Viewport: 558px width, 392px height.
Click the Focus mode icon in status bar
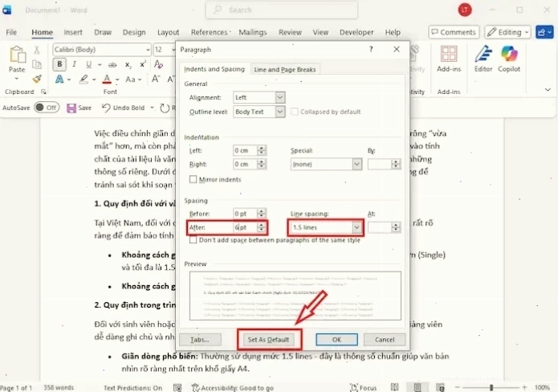coord(354,388)
